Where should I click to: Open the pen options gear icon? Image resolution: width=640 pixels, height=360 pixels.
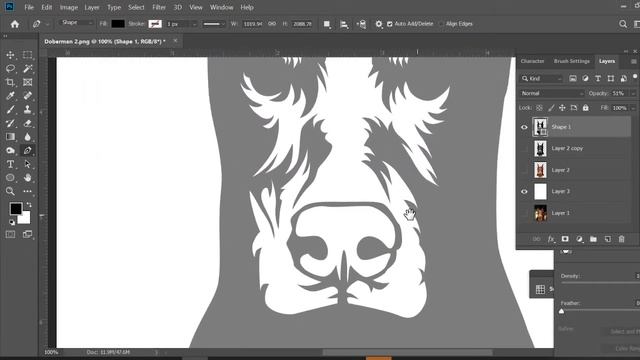coord(379,24)
